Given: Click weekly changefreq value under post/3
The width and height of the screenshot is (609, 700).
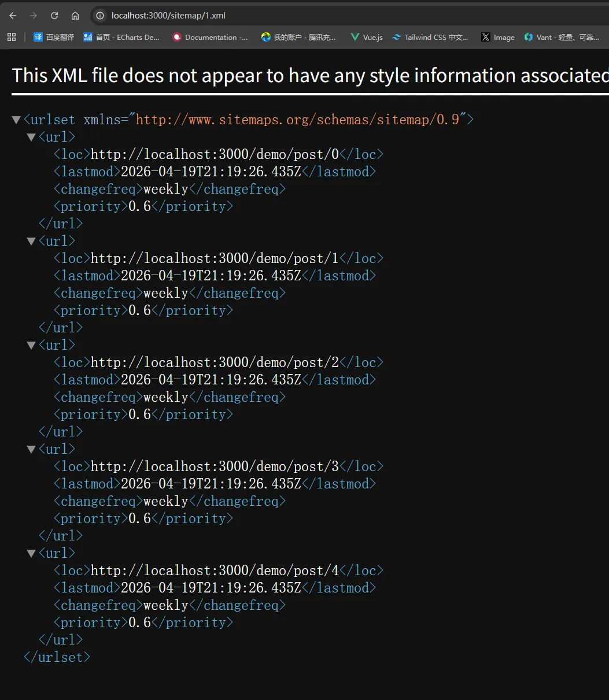Looking at the screenshot, I should click(x=166, y=501).
